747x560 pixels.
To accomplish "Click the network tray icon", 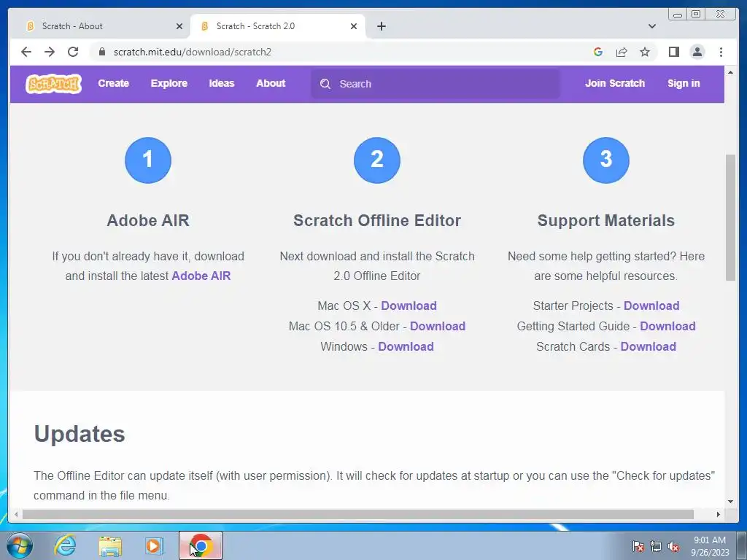I will (x=656, y=546).
